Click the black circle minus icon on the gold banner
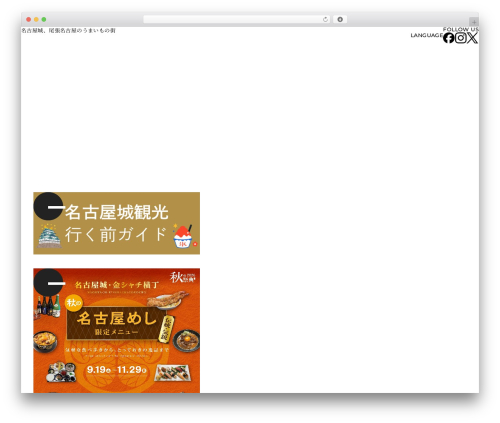 tap(48, 206)
